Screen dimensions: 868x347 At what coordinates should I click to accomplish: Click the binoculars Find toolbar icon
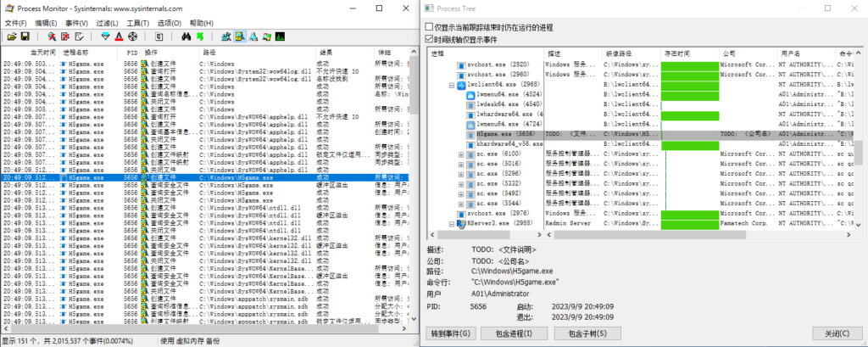186,36
